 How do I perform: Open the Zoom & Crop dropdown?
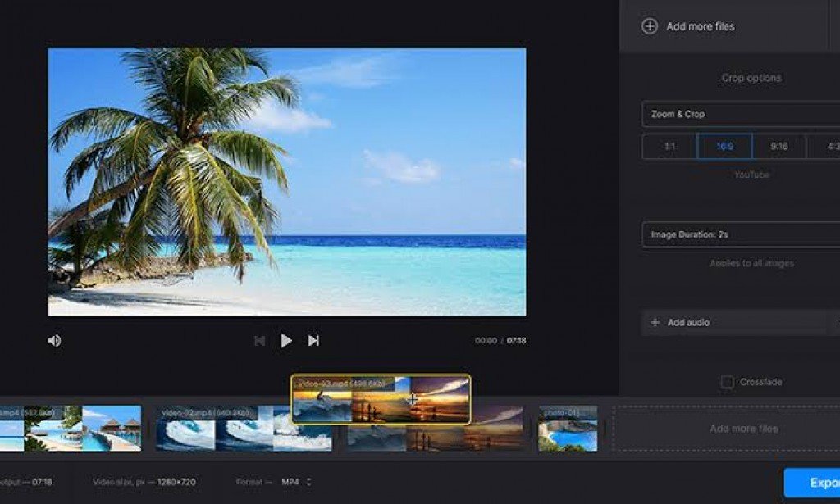coord(738,114)
